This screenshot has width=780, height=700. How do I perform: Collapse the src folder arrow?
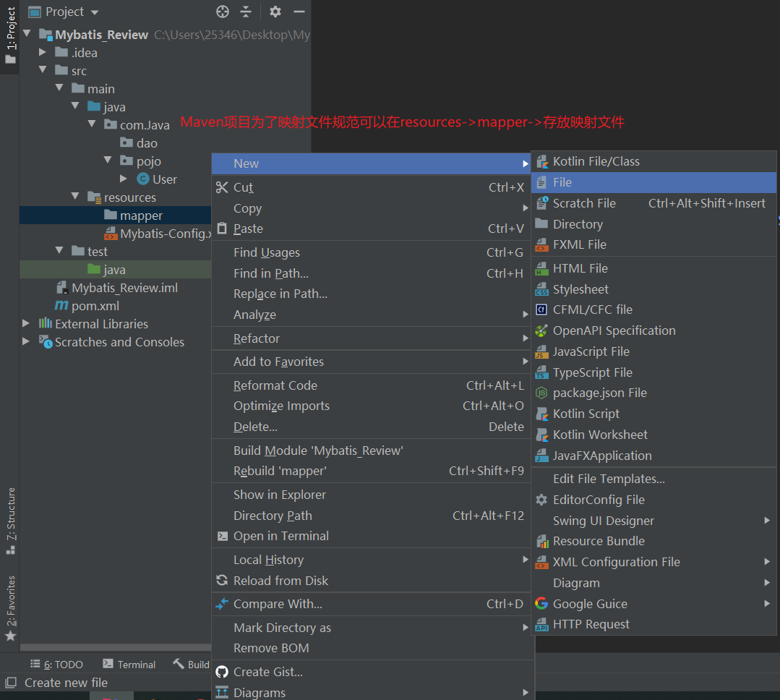click(x=43, y=69)
